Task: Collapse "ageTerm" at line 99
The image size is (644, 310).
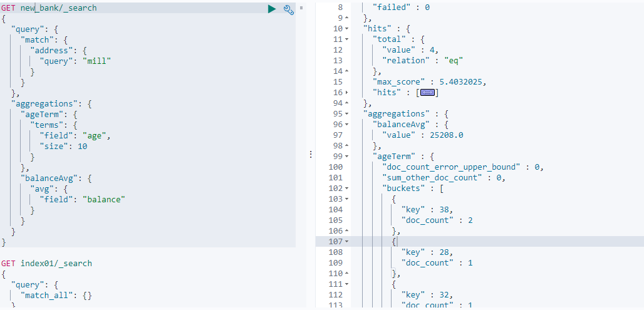Action: (346, 157)
